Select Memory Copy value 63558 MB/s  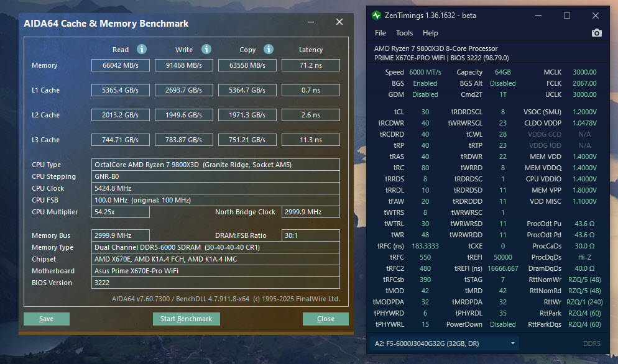coord(247,65)
